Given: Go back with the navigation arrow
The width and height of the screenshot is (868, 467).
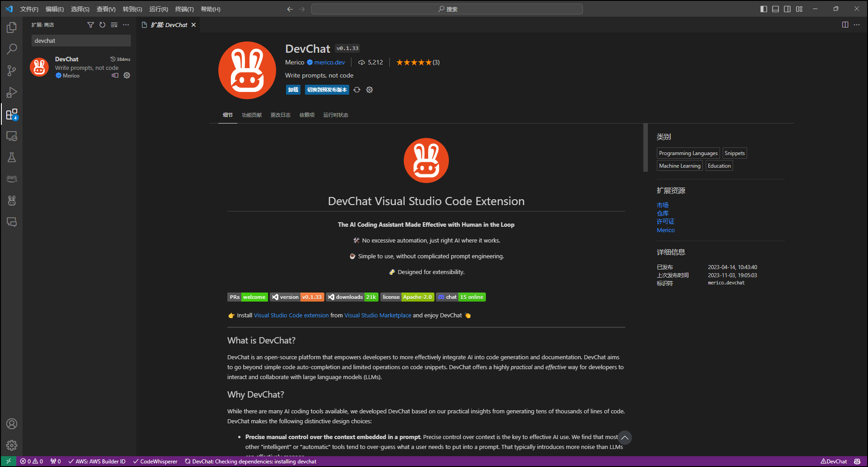Looking at the screenshot, I should 290,9.
